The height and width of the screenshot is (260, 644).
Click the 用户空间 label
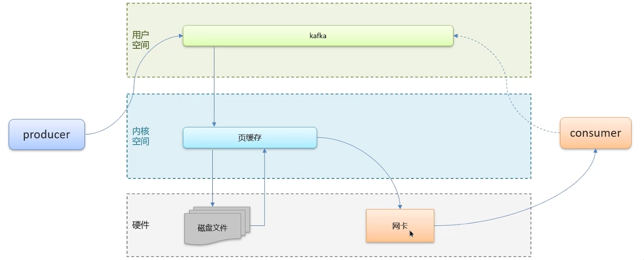click(x=140, y=39)
